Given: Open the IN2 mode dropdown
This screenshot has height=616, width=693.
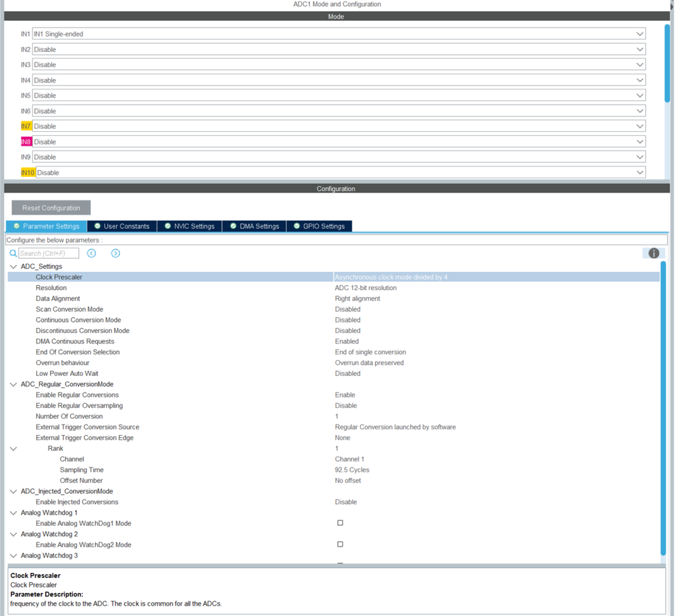Looking at the screenshot, I should pyautogui.click(x=339, y=49).
